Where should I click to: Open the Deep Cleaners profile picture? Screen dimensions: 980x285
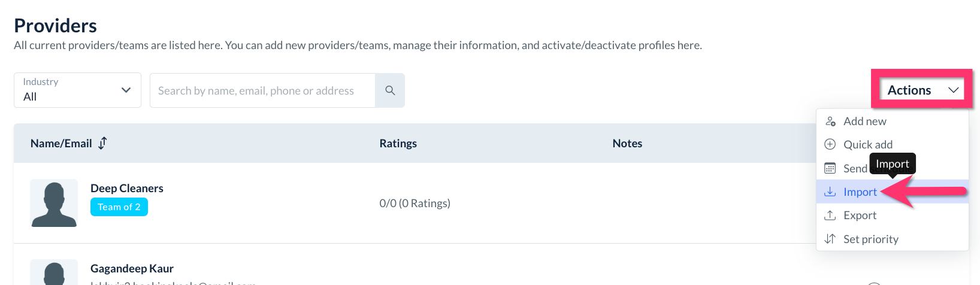tap(54, 203)
